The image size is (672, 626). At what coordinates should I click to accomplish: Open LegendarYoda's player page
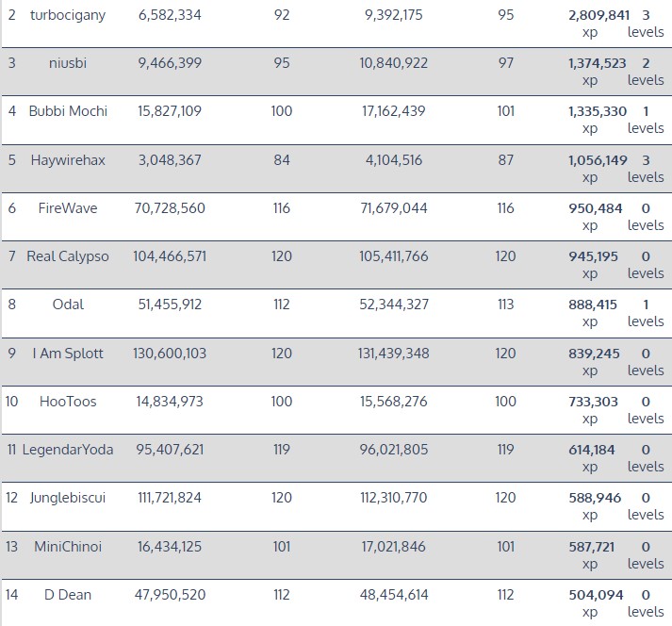68,450
